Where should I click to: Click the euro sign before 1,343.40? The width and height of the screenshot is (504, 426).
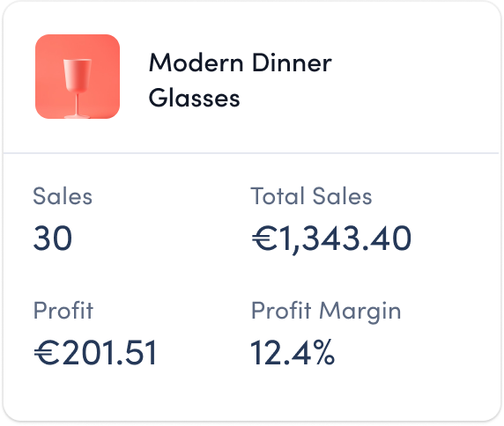[x=264, y=239]
